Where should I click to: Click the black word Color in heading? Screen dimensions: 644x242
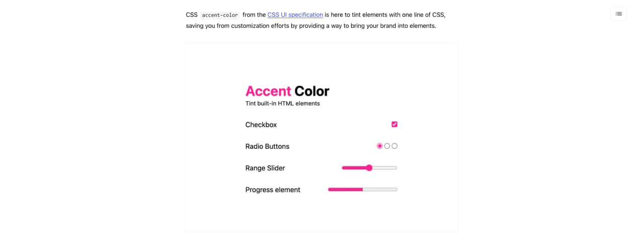(x=312, y=91)
